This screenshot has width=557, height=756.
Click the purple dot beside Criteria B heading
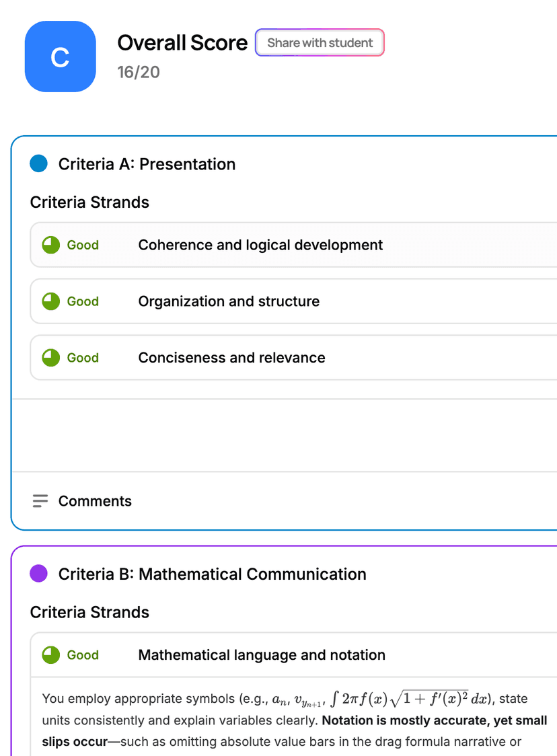(x=38, y=574)
